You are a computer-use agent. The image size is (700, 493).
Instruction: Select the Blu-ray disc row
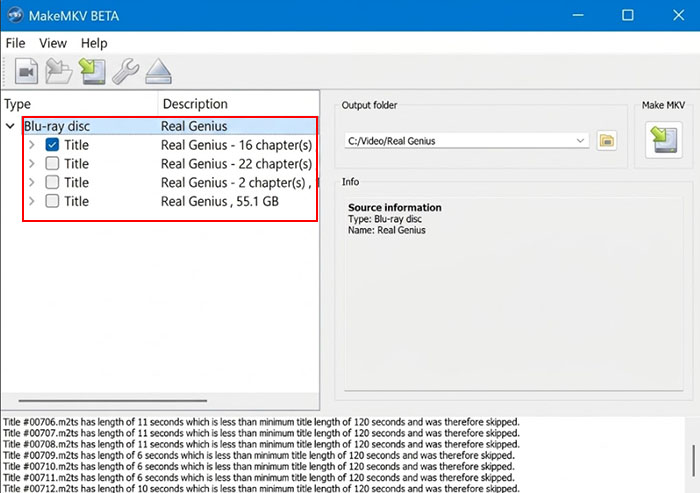coord(170,126)
